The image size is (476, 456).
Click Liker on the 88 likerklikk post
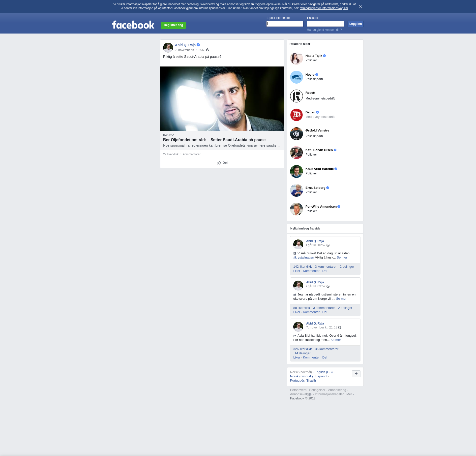(297, 312)
